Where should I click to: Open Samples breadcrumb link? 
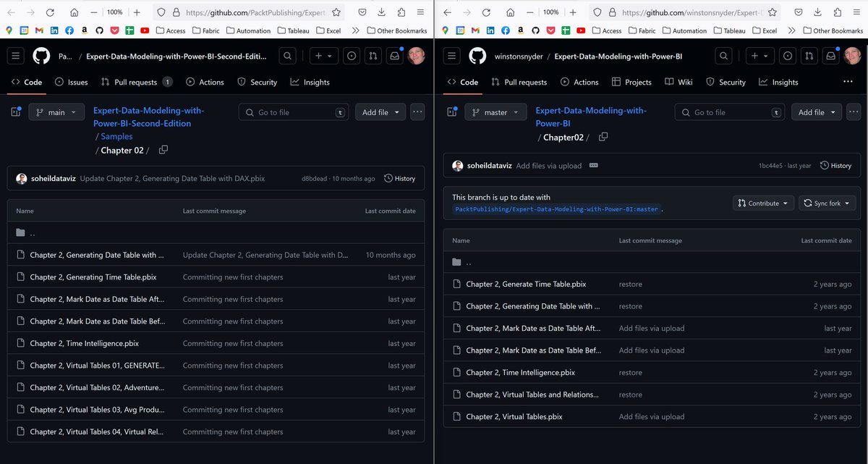coord(116,136)
